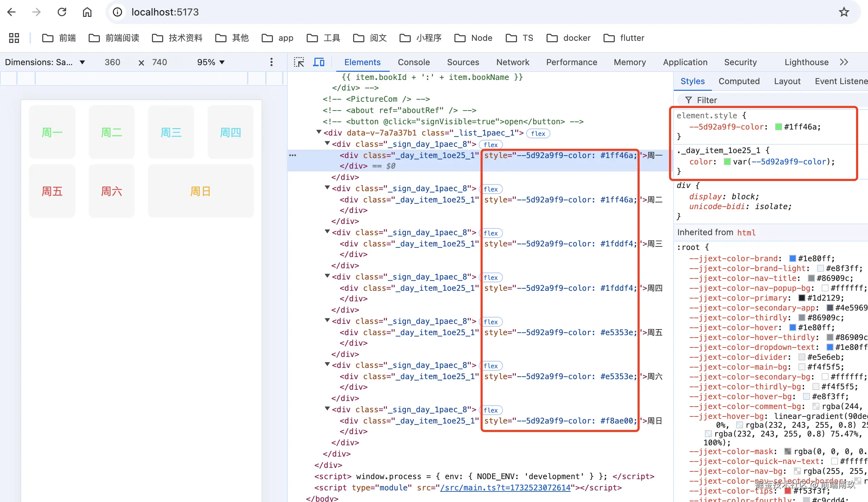This screenshot has width=868, height=502.
Task: Click the 周日 day card
Action: click(x=200, y=191)
